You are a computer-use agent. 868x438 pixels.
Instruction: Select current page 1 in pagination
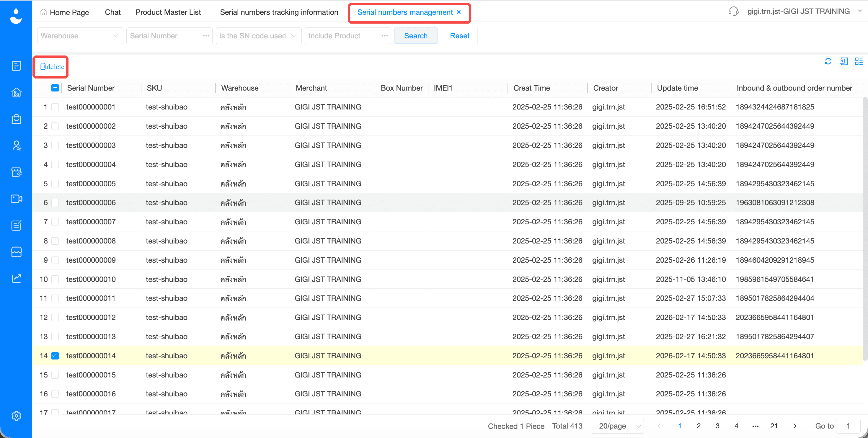click(x=680, y=426)
